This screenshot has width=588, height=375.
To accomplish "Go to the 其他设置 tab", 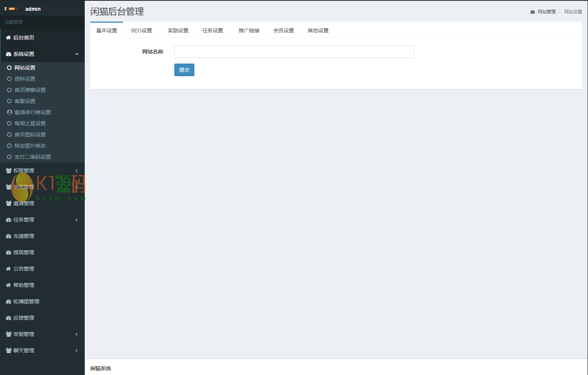I will [318, 30].
